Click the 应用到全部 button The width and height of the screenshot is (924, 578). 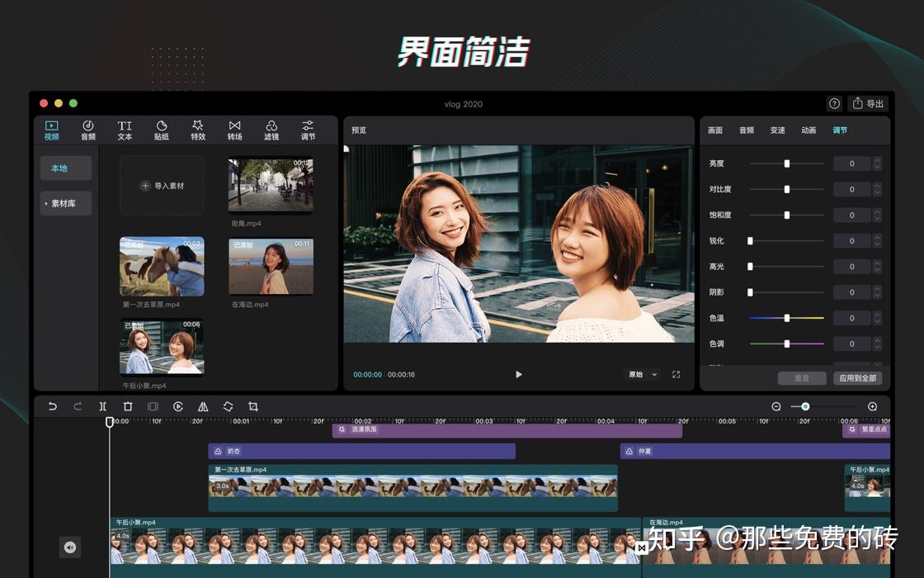857,377
